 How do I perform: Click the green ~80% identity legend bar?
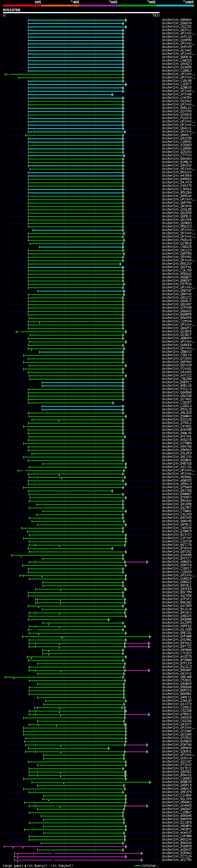137,6
